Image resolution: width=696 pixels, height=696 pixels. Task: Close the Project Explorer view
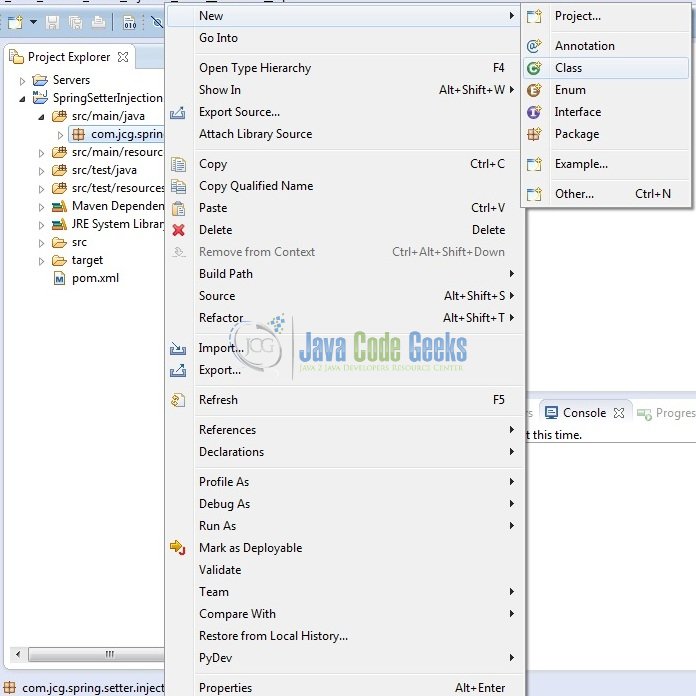point(123,57)
